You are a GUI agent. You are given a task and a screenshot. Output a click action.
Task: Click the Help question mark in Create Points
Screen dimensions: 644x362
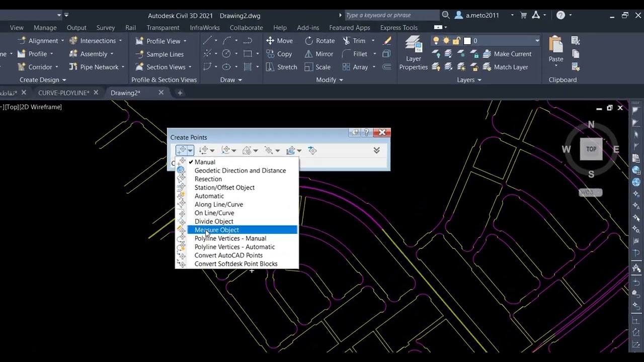(x=367, y=133)
